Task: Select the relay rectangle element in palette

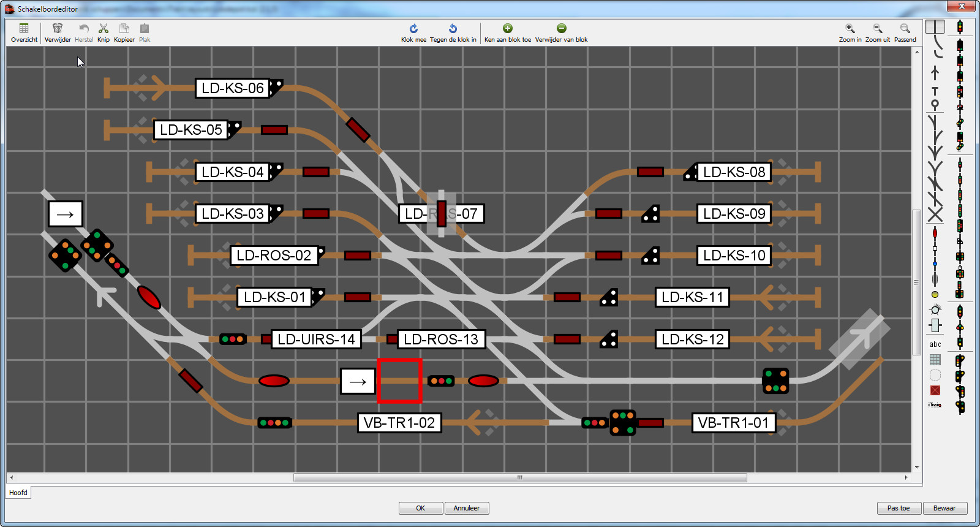Action: (x=935, y=325)
